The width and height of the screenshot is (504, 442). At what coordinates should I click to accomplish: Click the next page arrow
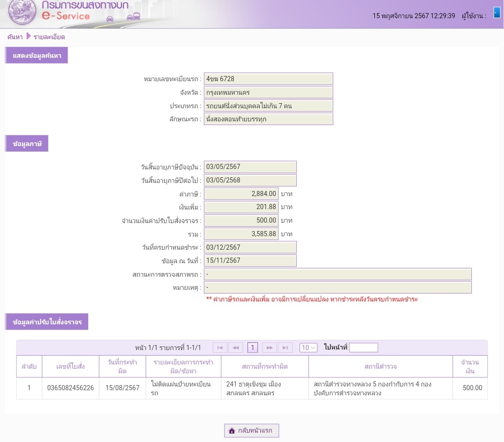(x=269, y=348)
